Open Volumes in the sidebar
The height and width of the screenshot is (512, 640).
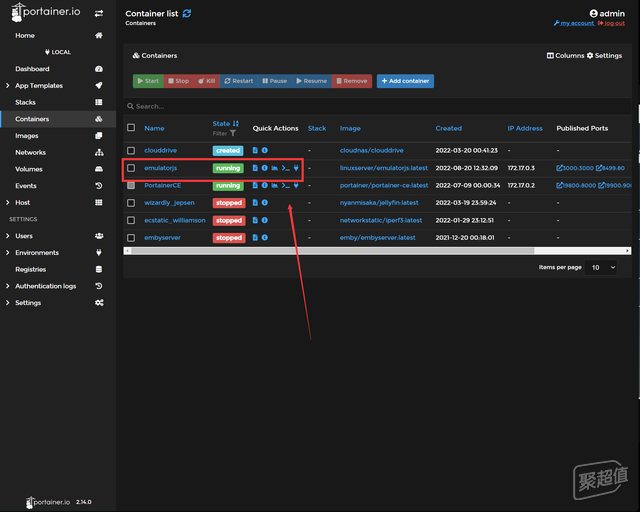coord(58,169)
